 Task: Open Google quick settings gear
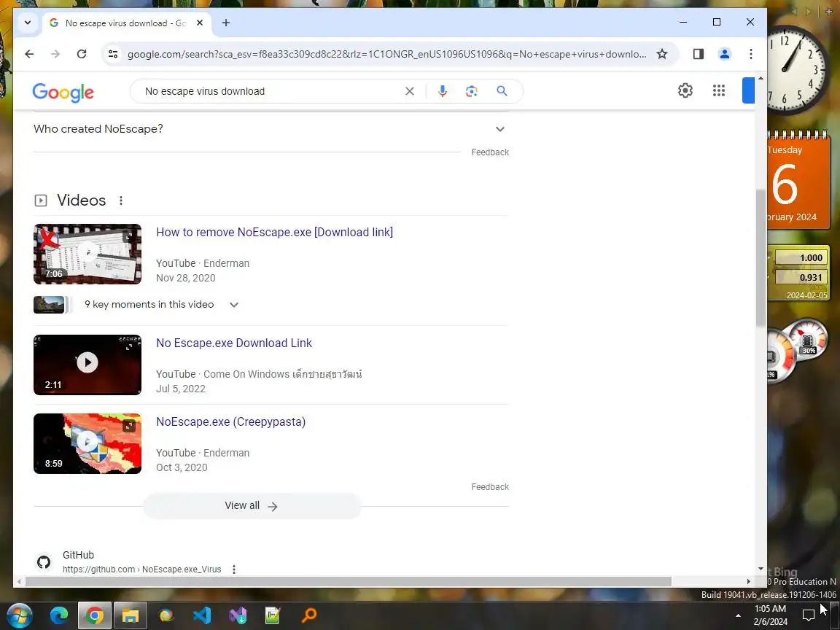pos(685,90)
